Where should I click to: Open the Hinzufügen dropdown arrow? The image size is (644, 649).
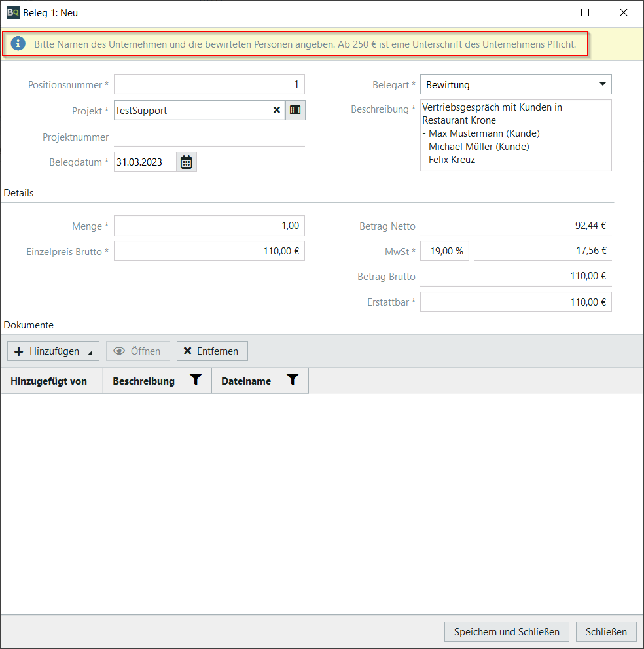pos(90,352)
